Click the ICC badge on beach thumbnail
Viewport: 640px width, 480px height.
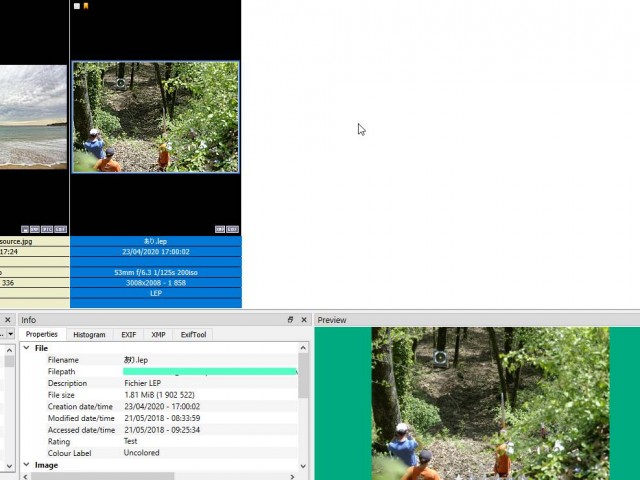[47, 229]
